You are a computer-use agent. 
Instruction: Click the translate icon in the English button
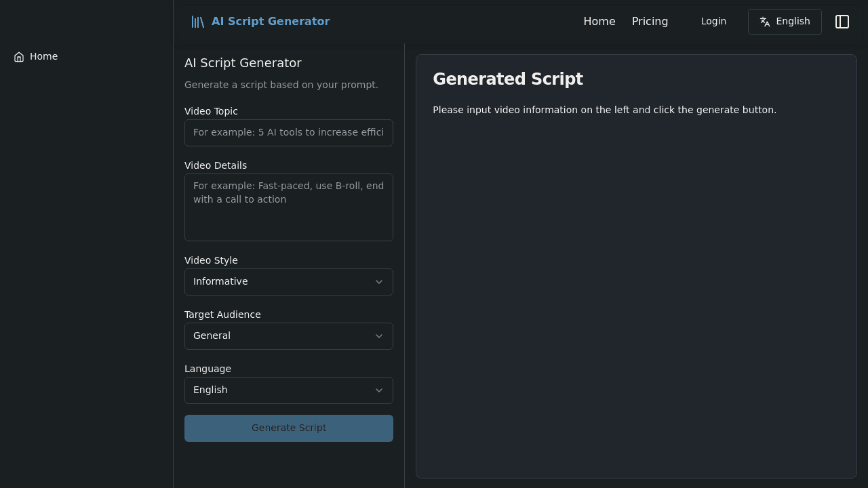point(765,21)
